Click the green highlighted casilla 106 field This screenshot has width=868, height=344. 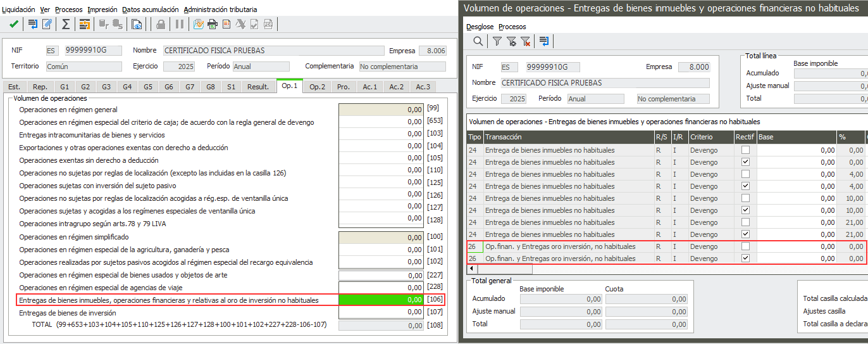(x=381, y=300)
